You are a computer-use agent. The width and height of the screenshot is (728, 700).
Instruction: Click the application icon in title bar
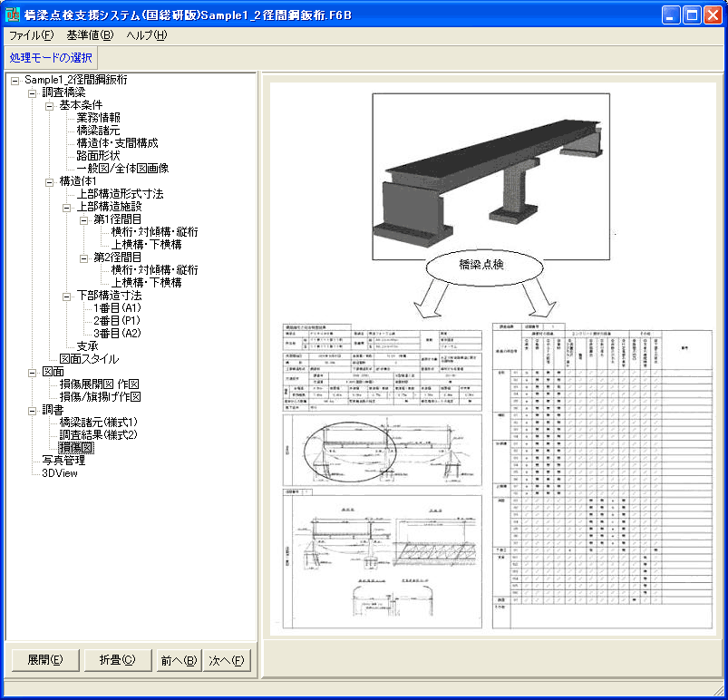(x=13, y=15)
